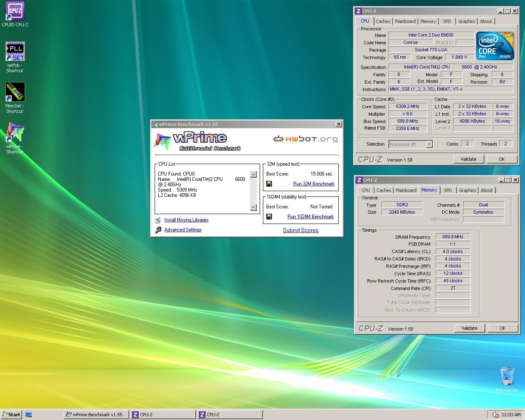Screen dimensions: 525x420
Task: Open the CPUID CPU-Z desktop icon
Action: point(15,11)
